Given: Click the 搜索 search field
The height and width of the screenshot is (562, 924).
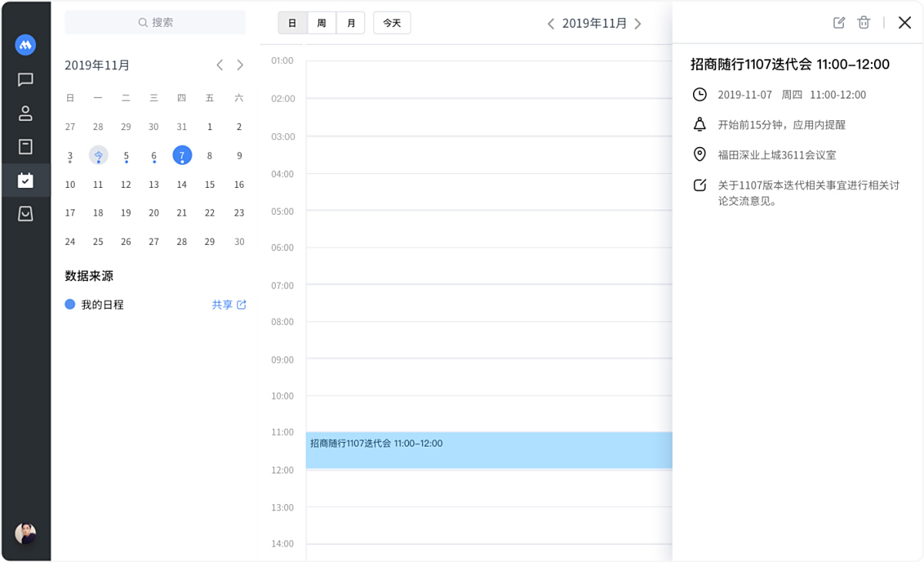Looking at the screenshot, I should [155, 23].
